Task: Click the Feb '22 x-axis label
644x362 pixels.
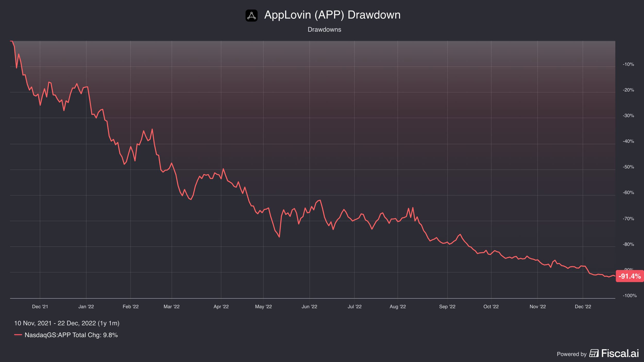Action: [x=131, y=307]
